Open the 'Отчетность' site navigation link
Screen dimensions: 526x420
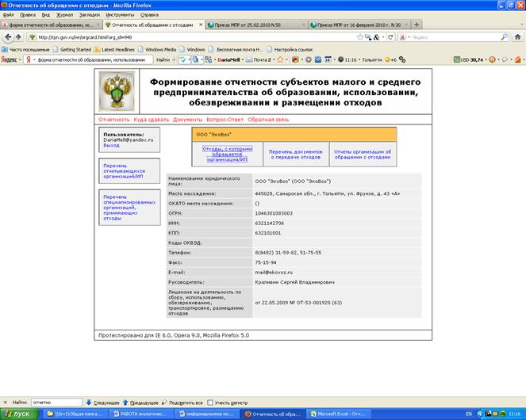click(113, 120)
